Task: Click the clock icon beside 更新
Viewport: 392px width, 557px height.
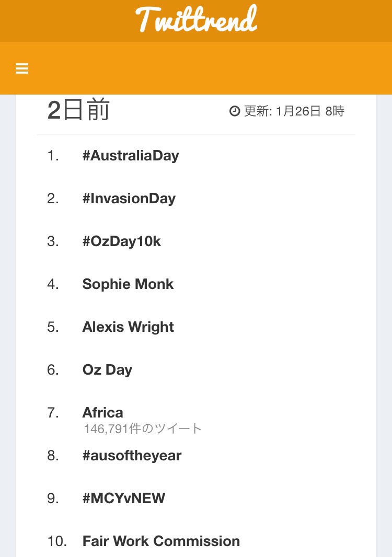Action: [235, 111]
